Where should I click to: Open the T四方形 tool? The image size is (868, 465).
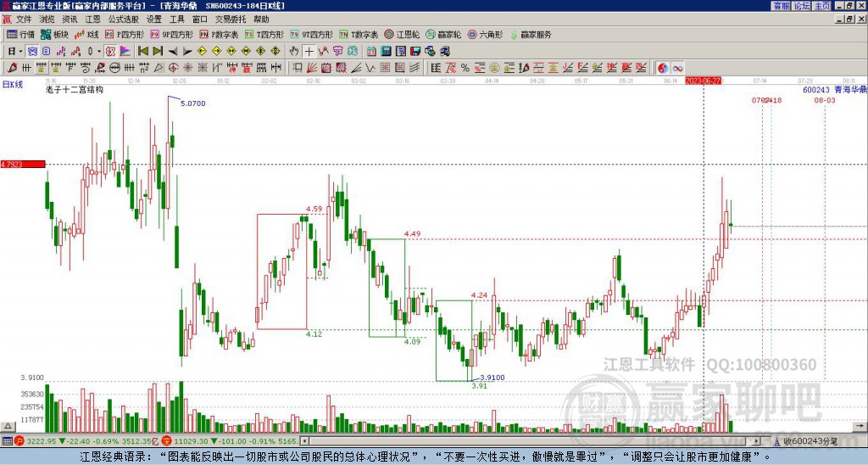(x=264, y=34)
